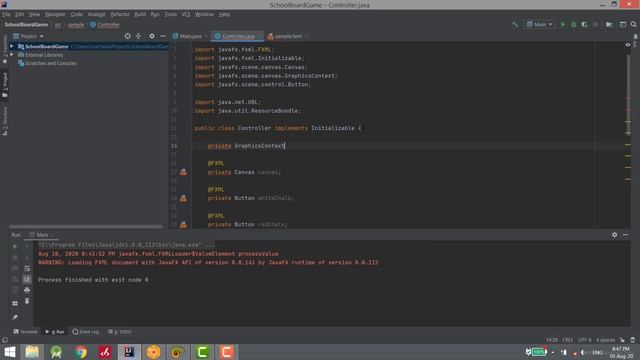The image size is (640, 360).
Task: Toggle the read-only lock icon in status bar
Action: (622, 340)
